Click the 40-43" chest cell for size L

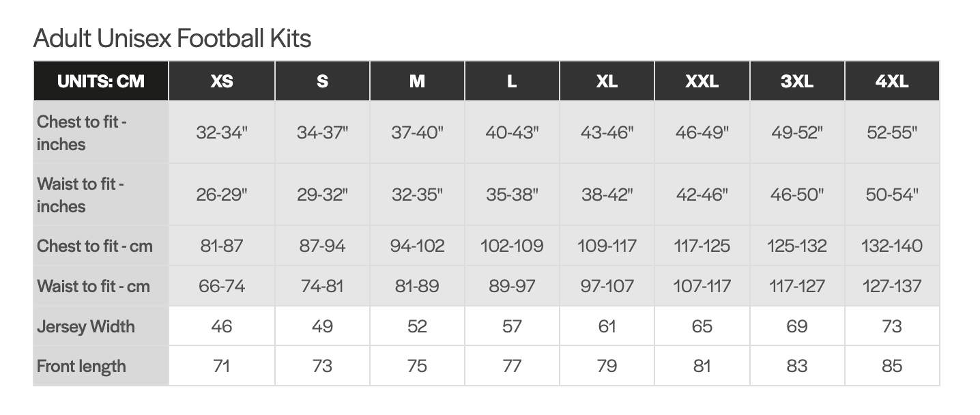coord(512,133)
